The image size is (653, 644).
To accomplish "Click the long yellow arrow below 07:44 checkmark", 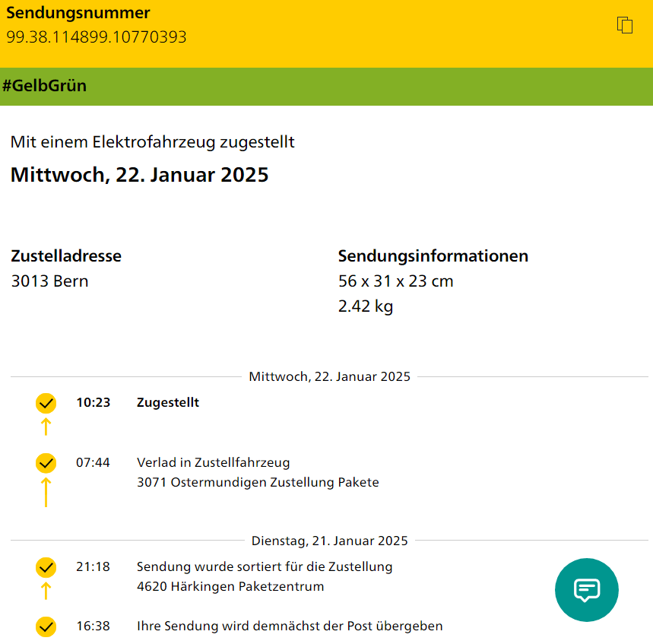I will pos(46,491).
